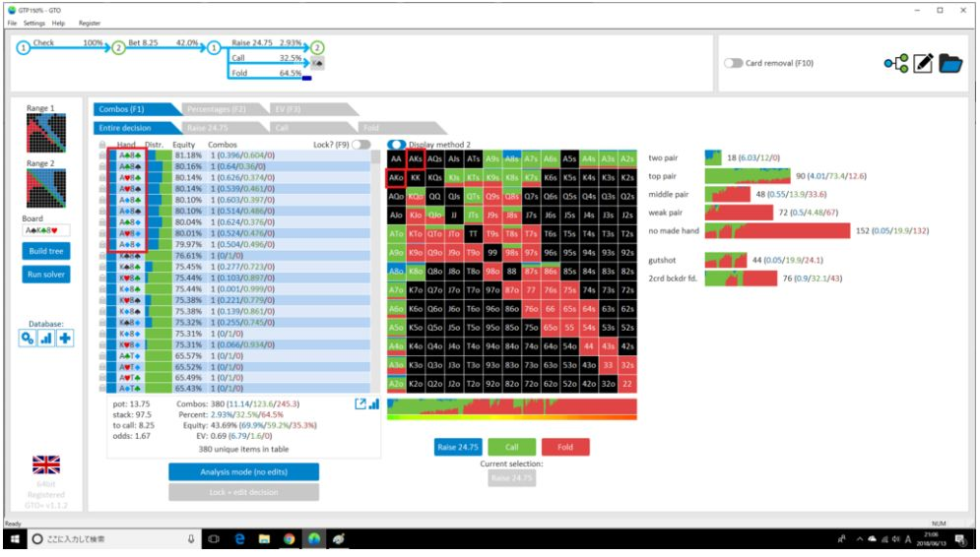The image size is (980, 557).
Task: Click the Board cards input field
Action: [45, 230]
